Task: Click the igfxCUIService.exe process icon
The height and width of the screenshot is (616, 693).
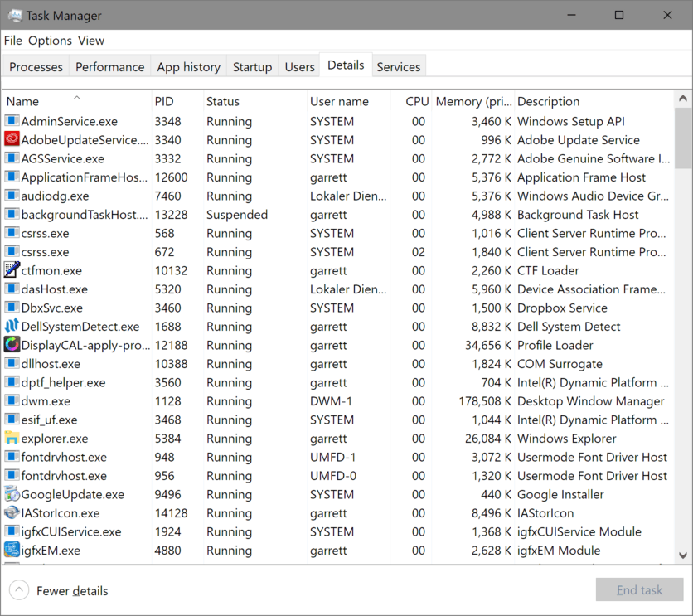Action: click(12, 531)
